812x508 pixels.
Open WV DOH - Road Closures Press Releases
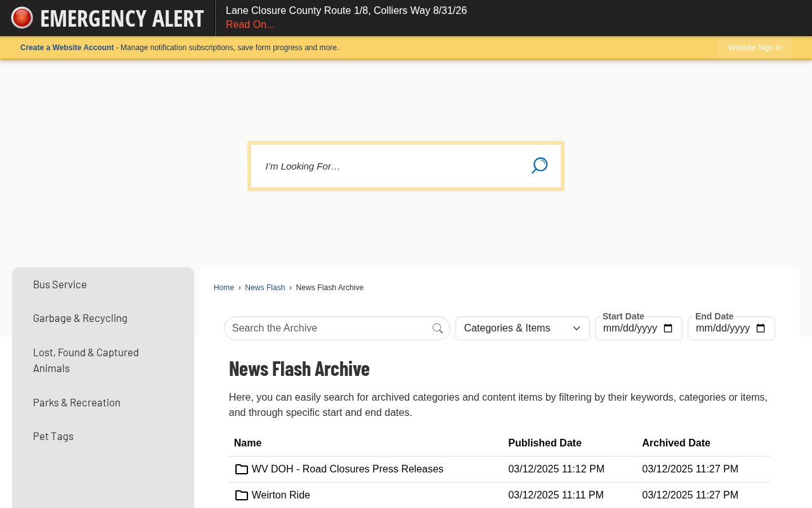[x=347, y=469]
